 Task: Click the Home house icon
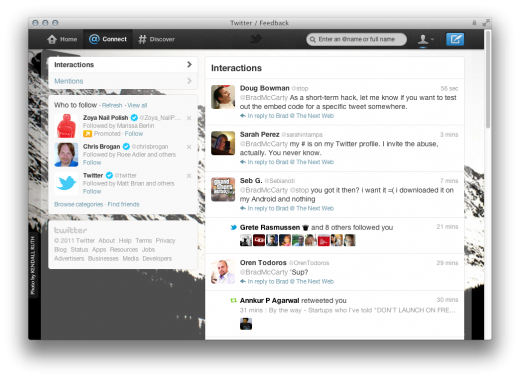[x=52, y=39]
